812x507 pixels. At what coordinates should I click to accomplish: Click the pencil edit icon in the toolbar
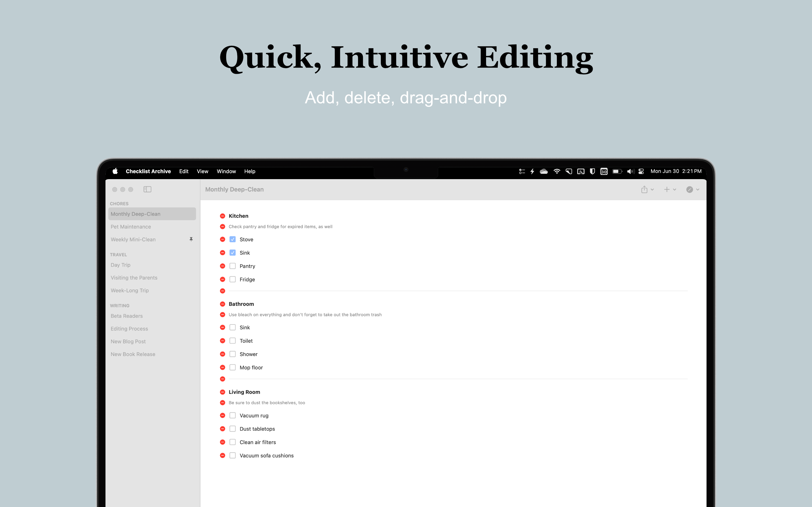pos(690,190)
